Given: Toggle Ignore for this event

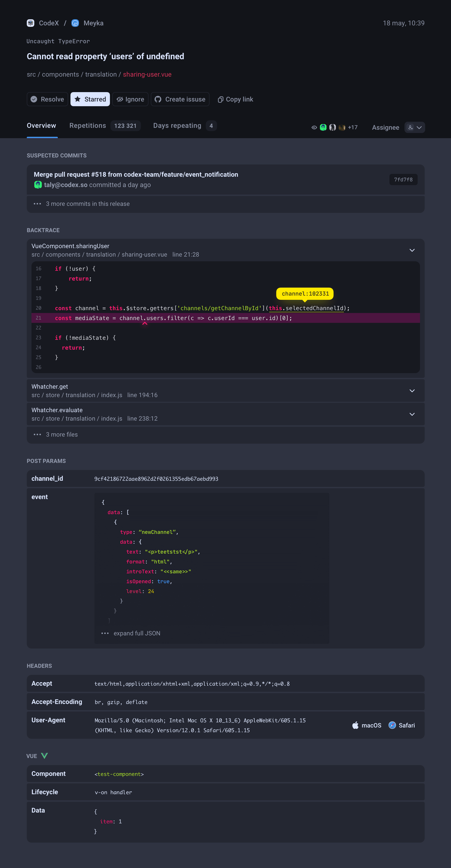Looking at the screenshot, I should pyautogui.click(x=130, y=99).
